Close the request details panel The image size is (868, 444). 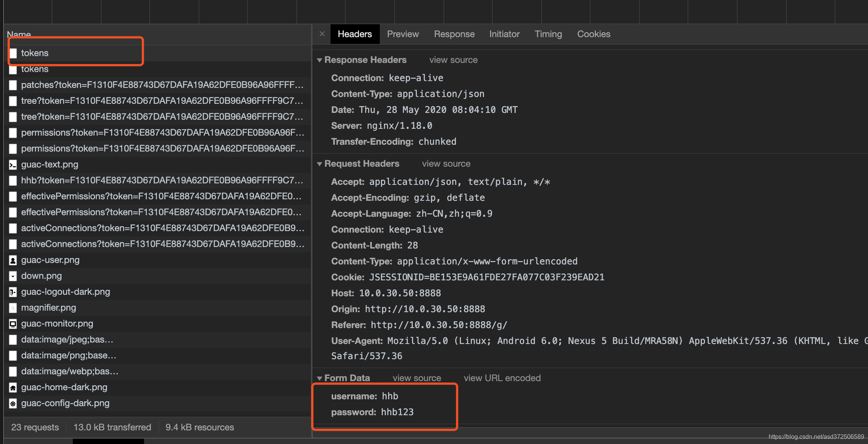(322, 34)
